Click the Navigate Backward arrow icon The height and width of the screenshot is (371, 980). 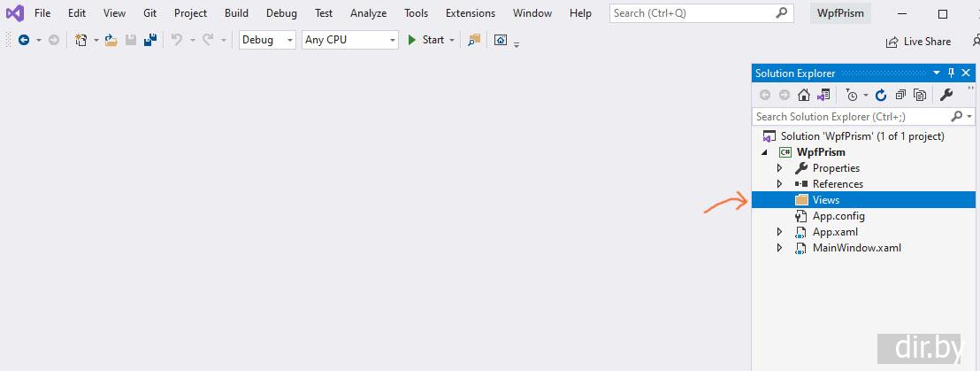pyautogui.click(x=24, y=40)
